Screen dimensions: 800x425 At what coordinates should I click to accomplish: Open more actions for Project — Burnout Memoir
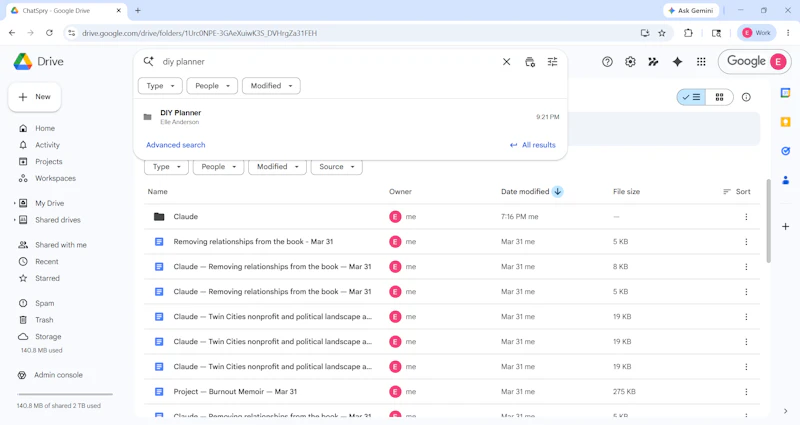(746, 392)
